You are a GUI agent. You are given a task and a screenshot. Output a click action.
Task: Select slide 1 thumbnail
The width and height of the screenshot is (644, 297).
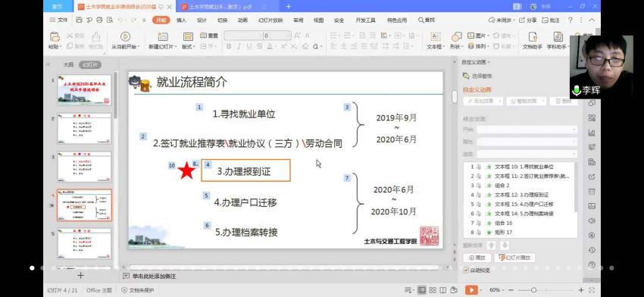84,89
